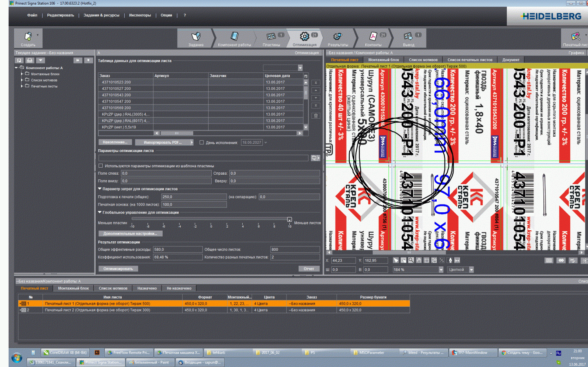Open the dropdown above the orders table
588x367 pixels.
point(300,68)
